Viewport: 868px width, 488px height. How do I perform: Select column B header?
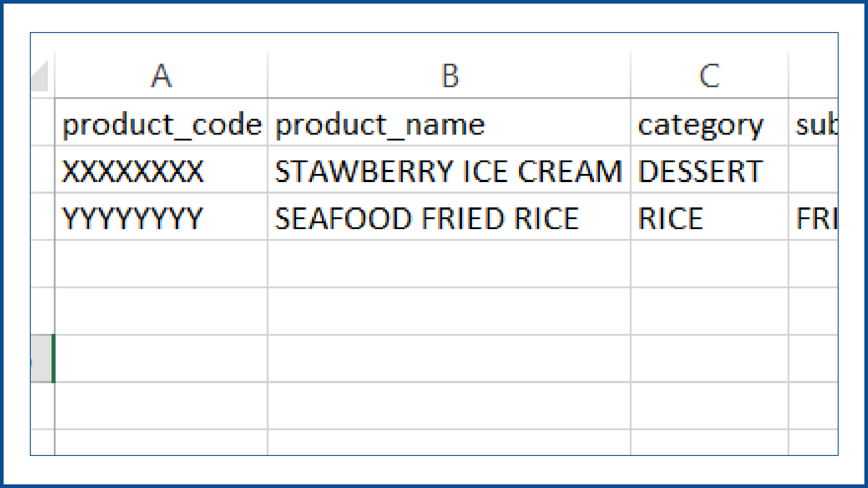tap(449, 75)
